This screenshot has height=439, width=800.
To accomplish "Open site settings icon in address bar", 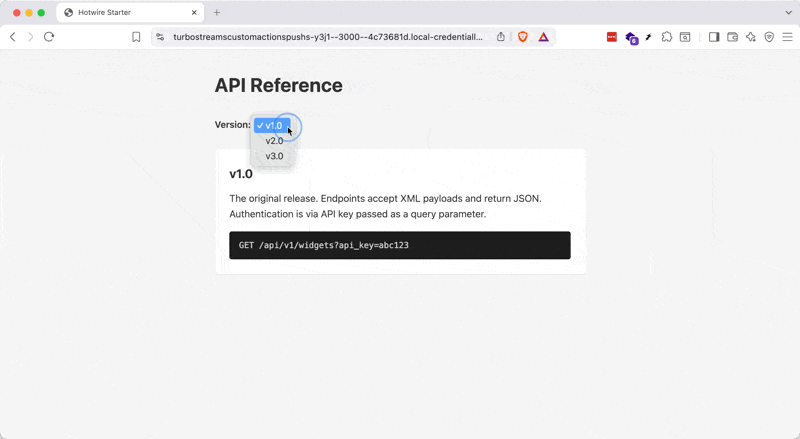I will (x=160, y=37).
